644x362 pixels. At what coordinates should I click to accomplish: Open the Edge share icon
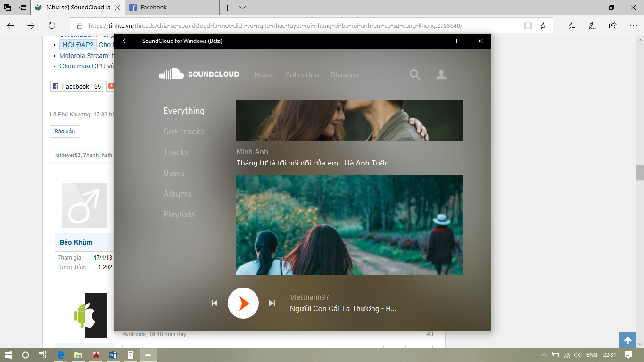click(x=612, y=25)
